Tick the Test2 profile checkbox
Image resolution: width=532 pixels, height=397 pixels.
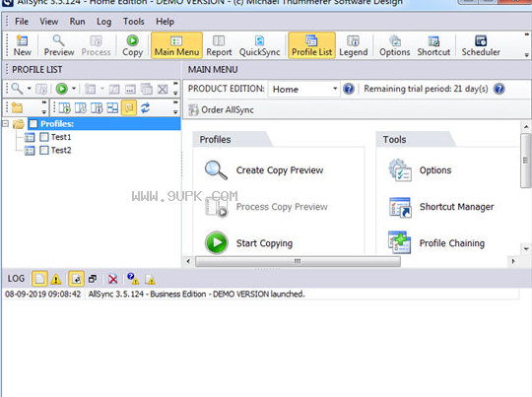click(44, 150)
